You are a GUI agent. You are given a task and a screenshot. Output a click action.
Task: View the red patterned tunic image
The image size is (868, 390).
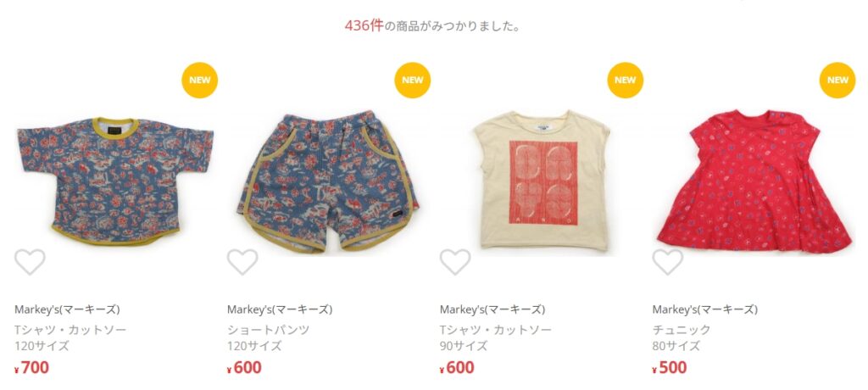pyautogui.click(x=754, y=181)
